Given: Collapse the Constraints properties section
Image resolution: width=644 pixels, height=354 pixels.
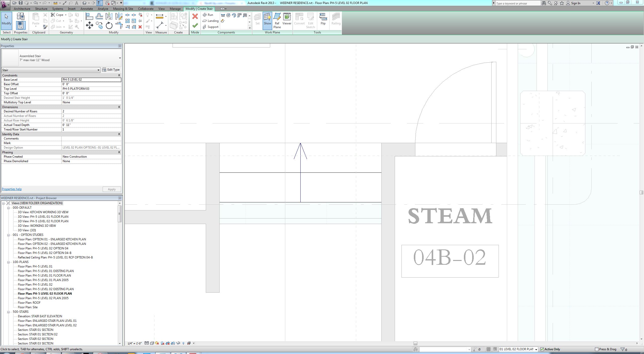Looking at the screenshot, I should [x=119, y=75].
